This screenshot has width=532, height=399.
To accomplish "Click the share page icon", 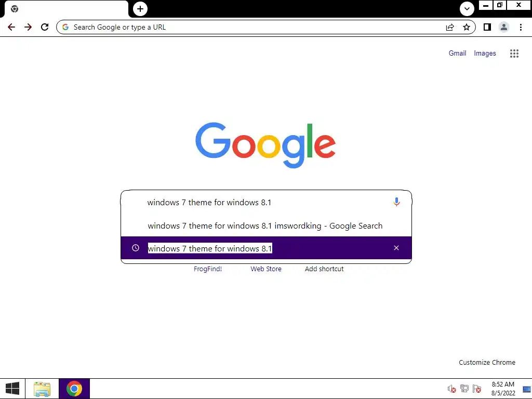I will pyautogui.click(x=450, y=27).
